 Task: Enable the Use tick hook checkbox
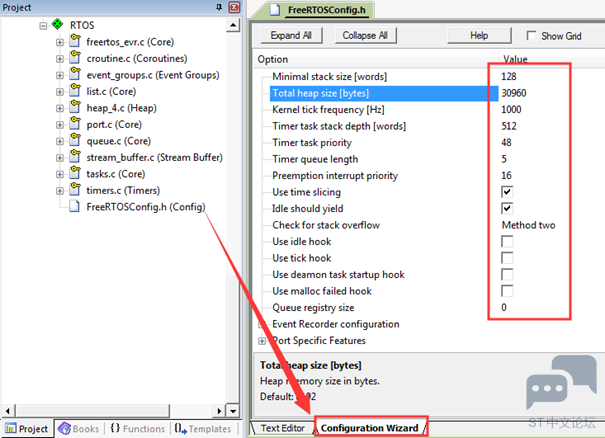tap(507, 258)
